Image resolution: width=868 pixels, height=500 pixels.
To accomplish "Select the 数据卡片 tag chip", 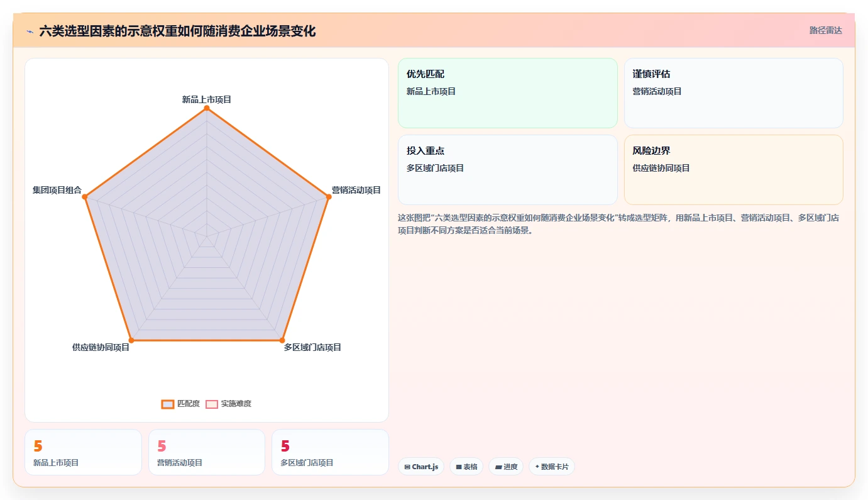I will coord(552,467).
